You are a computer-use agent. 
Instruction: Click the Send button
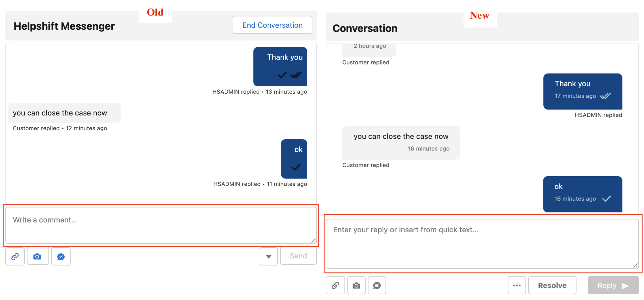click(x=298, y=256)
